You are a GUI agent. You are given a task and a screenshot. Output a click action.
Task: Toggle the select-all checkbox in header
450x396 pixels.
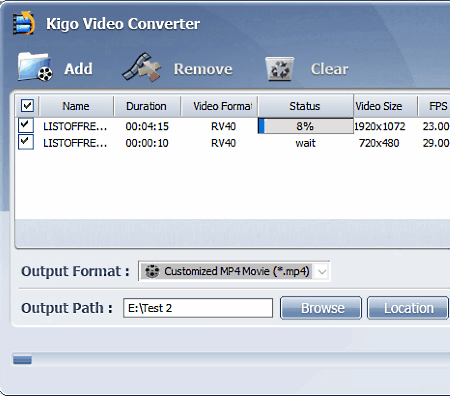27,106
